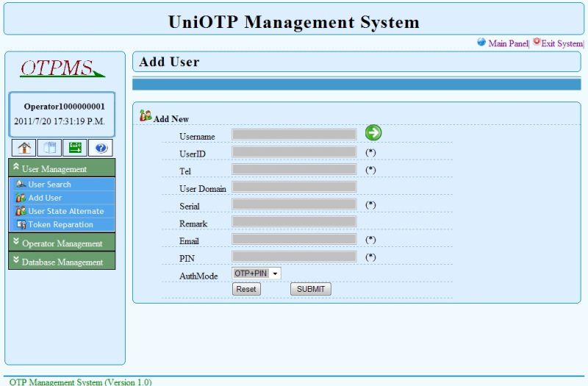Click the Add User people icon
588x386 pixels.
click(x=21, y=198)
